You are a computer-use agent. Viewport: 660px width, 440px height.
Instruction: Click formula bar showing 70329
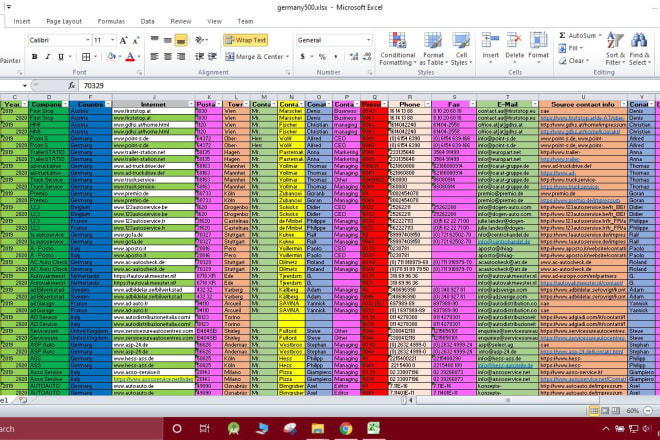(368, 85)
